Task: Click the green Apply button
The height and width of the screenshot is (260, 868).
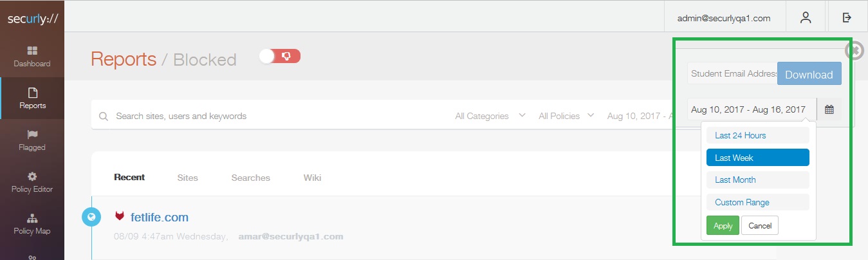Action: [723, 226]
